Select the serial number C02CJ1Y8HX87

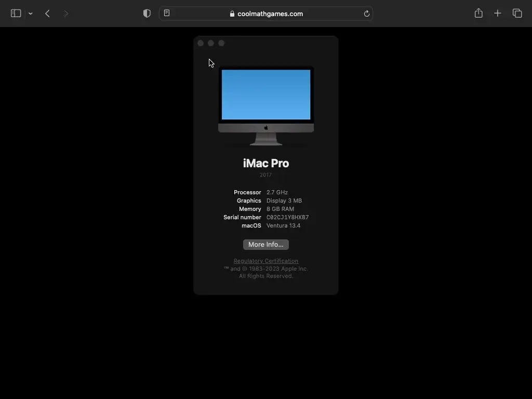[x=288, y=217]
